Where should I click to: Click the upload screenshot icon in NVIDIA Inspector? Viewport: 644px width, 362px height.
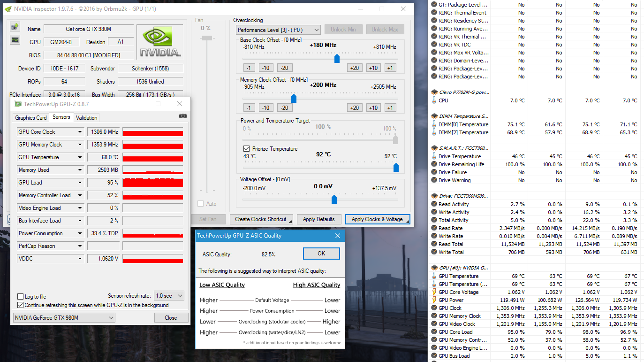(15, 26)
